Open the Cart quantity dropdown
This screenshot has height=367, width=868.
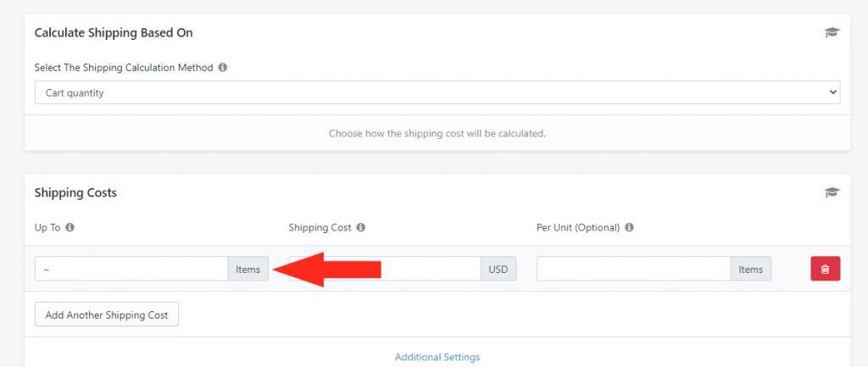pos(437,92)
